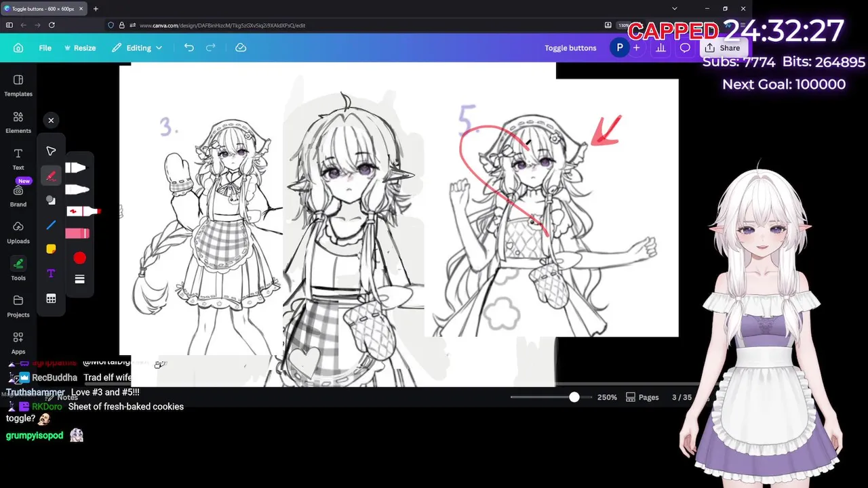Viewport: 868px width, 488px height.
Task: Open the profile avatar 'P'
Action: [x=619, y=48]
